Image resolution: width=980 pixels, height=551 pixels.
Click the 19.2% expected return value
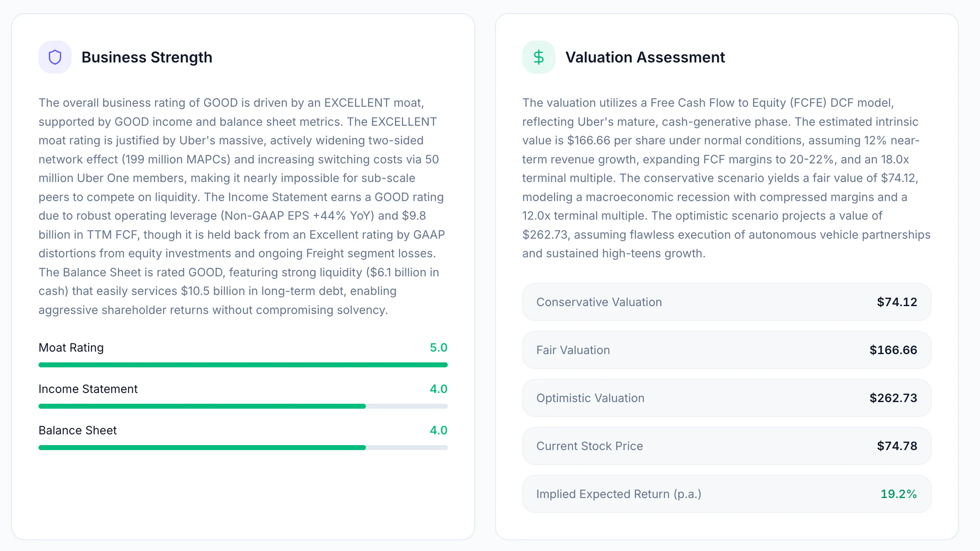point(899,494)
